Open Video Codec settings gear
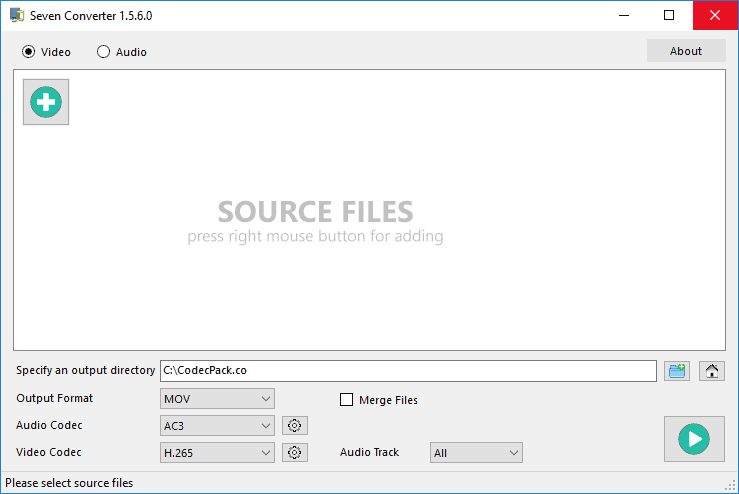Screen dimensions: 739x494 (295, 453)
